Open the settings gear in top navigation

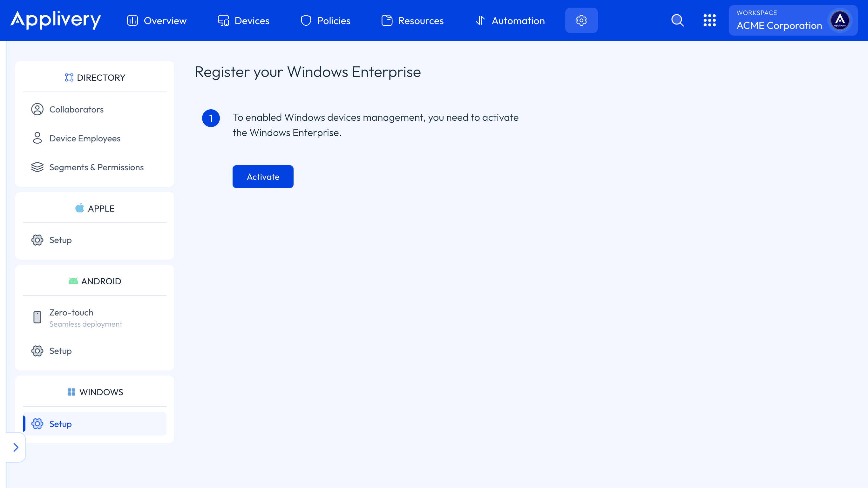pyautogui.click(x=581, y=20)
